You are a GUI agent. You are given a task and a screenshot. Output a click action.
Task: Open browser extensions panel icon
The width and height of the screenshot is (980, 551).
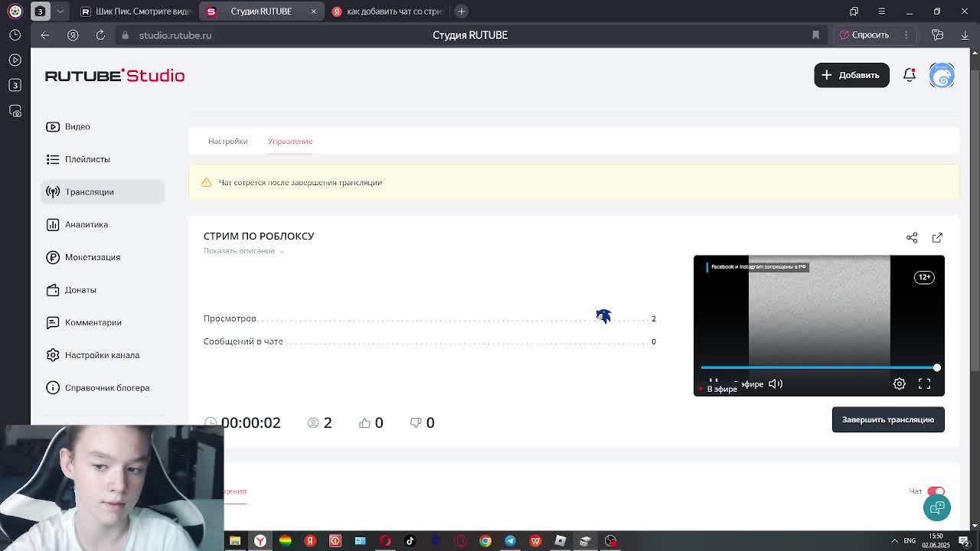point(937,35)
